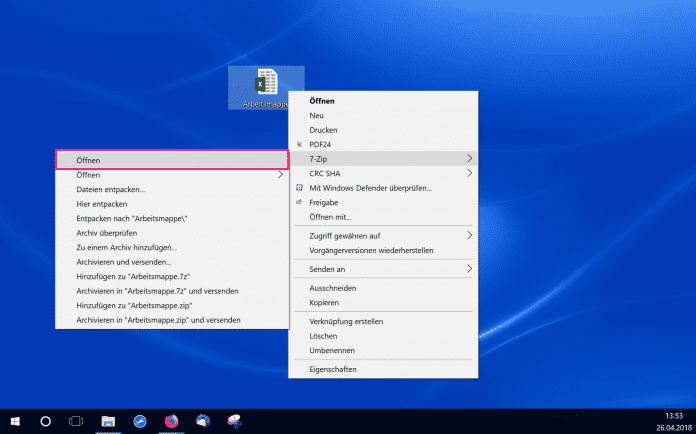
Task: Select the highlighted "Öffnen" in the 7-Zip submenu
Action: pyautogui.click(x=171, y=159)
